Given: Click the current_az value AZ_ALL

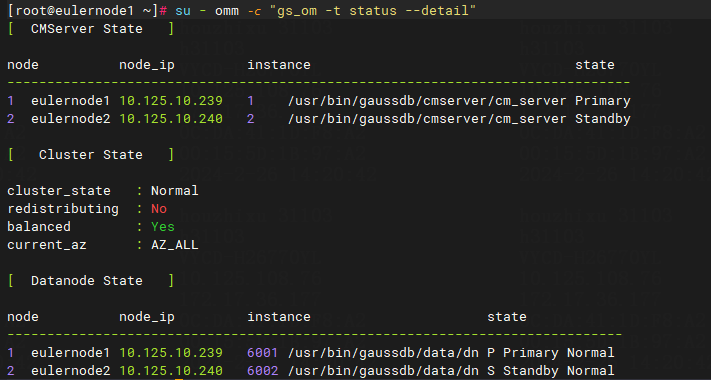Looking at the screenshot, I should pyautogui.click(x=175, y=245).
